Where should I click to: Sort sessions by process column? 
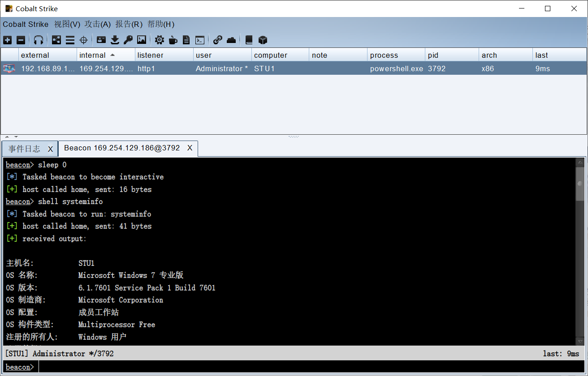click(396, 55)
